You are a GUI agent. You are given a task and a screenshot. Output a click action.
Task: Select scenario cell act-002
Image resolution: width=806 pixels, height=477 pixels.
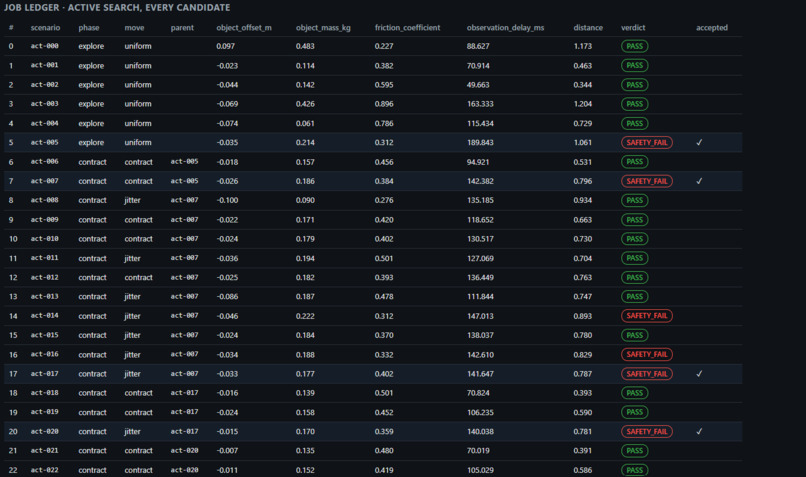pos(44,85)
